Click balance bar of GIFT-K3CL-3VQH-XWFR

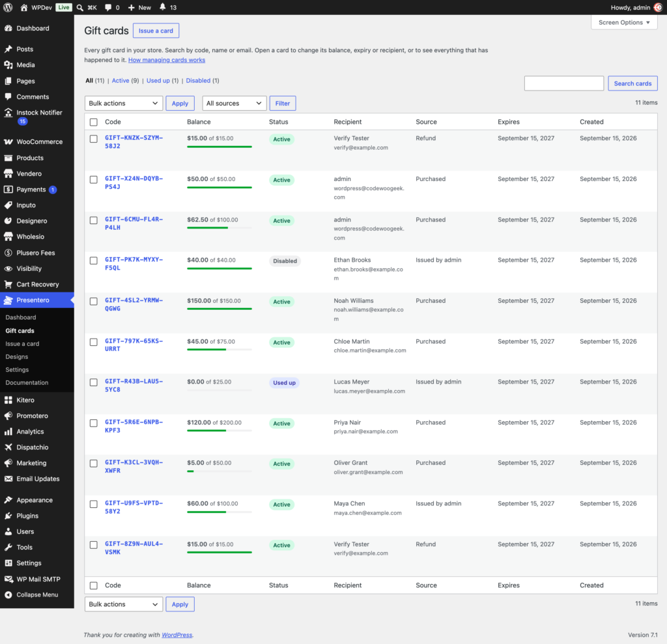coord(219,471)
